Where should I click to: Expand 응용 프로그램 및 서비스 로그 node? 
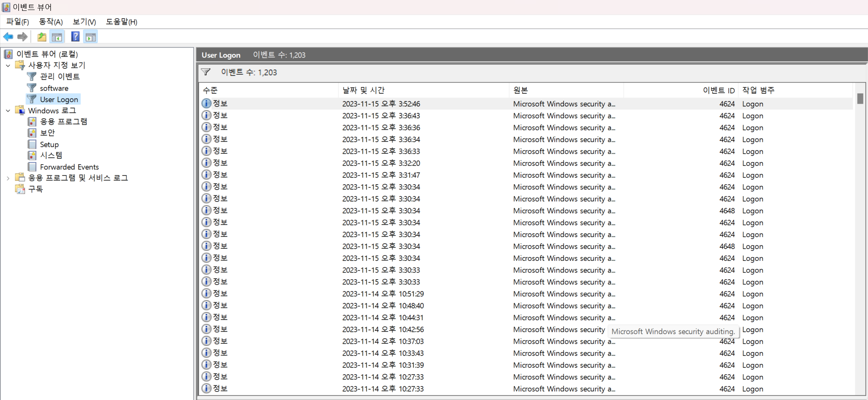8,178
